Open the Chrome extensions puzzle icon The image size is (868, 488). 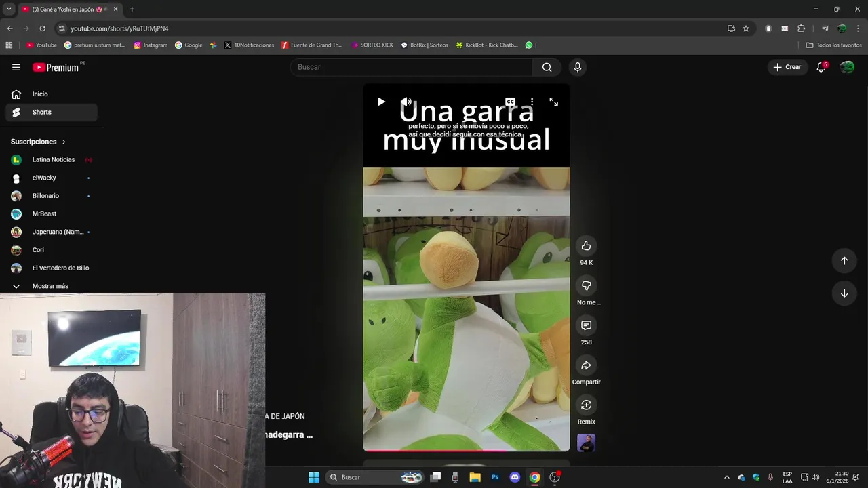point(802,28)
